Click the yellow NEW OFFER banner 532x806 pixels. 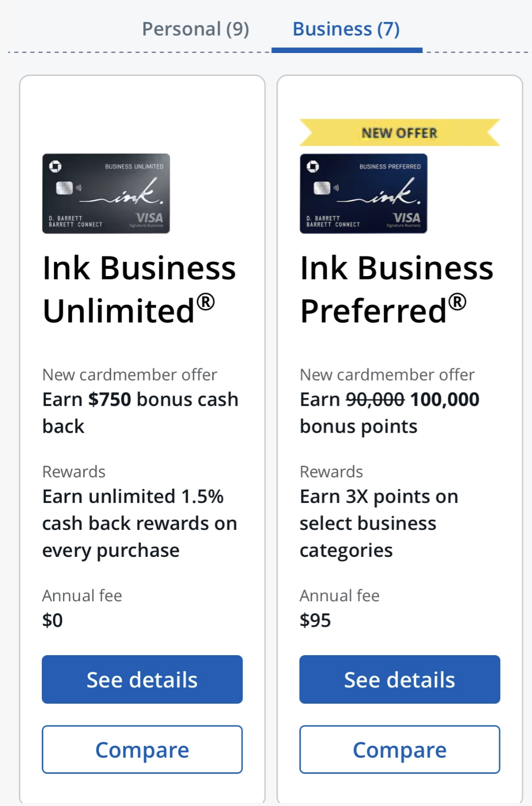tap(399, 132)
